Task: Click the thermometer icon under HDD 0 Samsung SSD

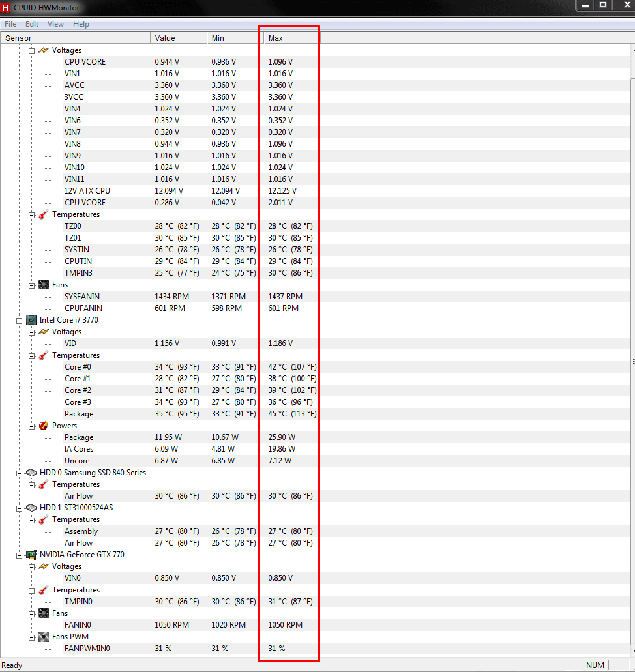Action: pos(43,484)
